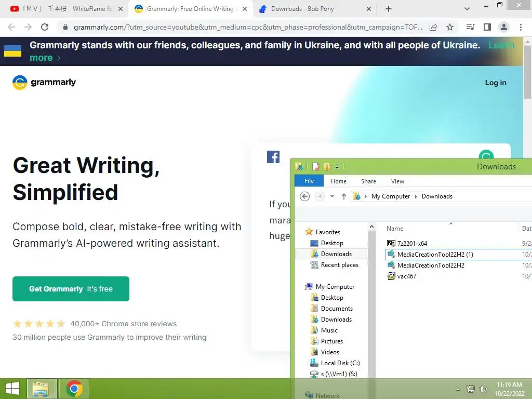Click Explorer back arrow button
Viewport: 532px width, 399px height.
tap(304, 196)
